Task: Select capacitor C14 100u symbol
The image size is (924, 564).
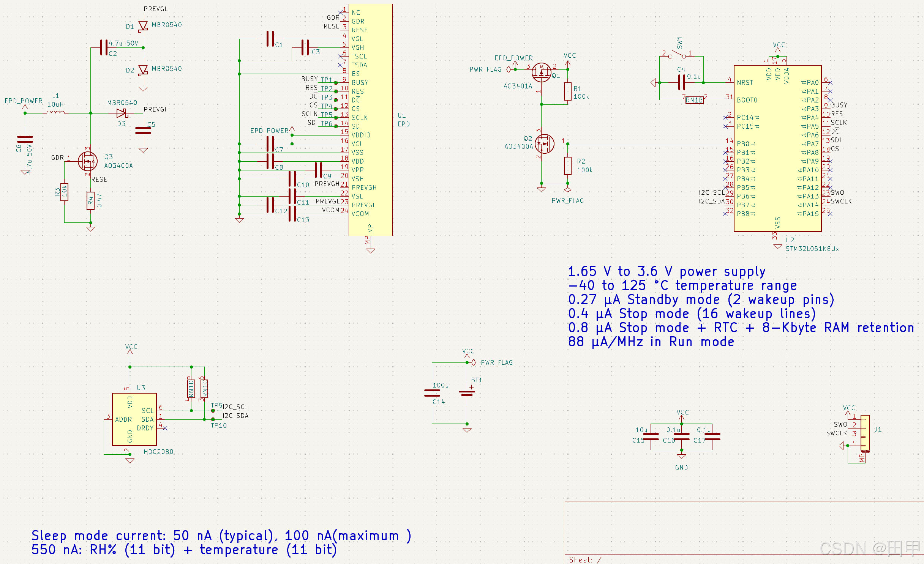Action: click(x=432, y=393)
